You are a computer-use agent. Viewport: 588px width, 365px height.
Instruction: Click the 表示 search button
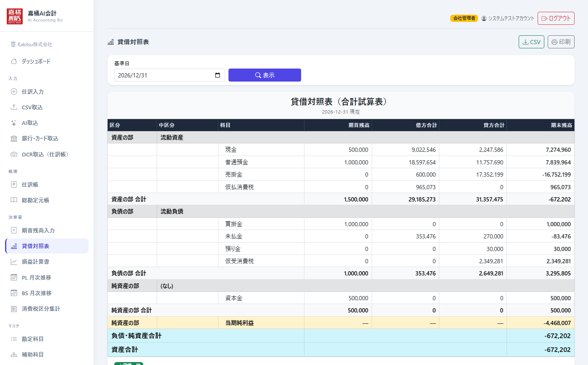pyautogui.click(x=265, y=75)
